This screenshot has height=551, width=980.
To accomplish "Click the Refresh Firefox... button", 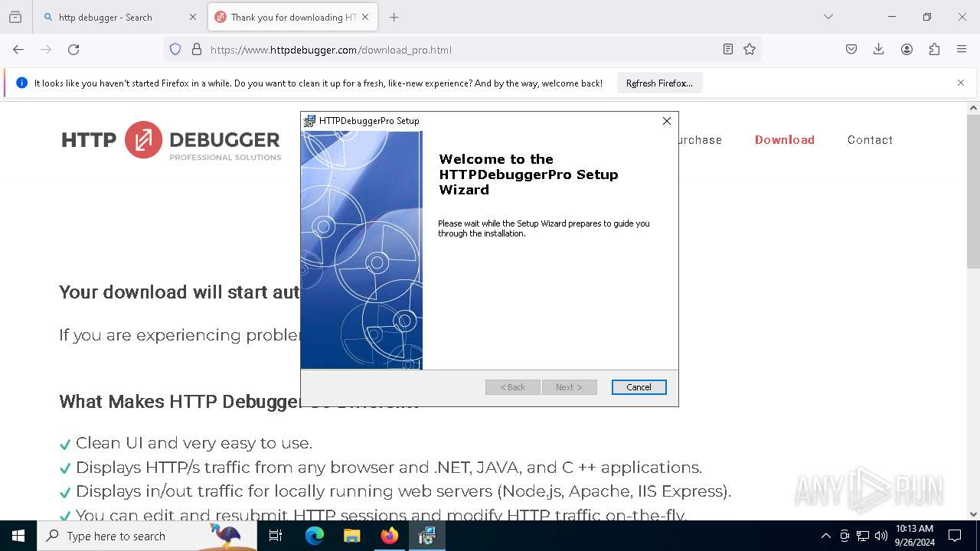I will click(659, 83).
